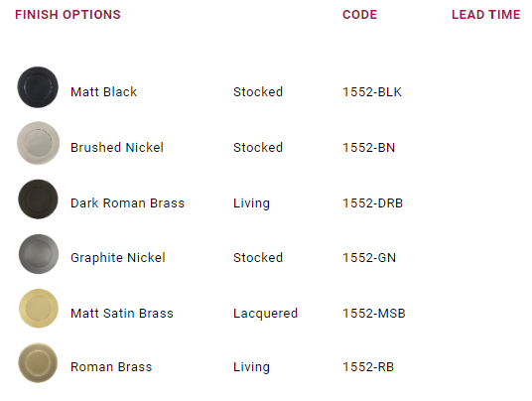Viewport: 532px width, 401px height.
Task: Click the Brushed Nickel label
Action: coord(117,148)
